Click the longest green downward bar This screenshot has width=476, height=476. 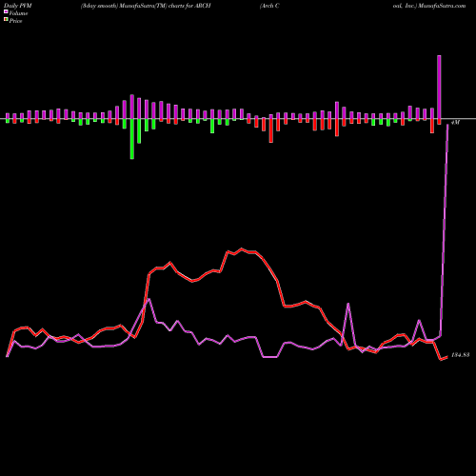point(132,139)
